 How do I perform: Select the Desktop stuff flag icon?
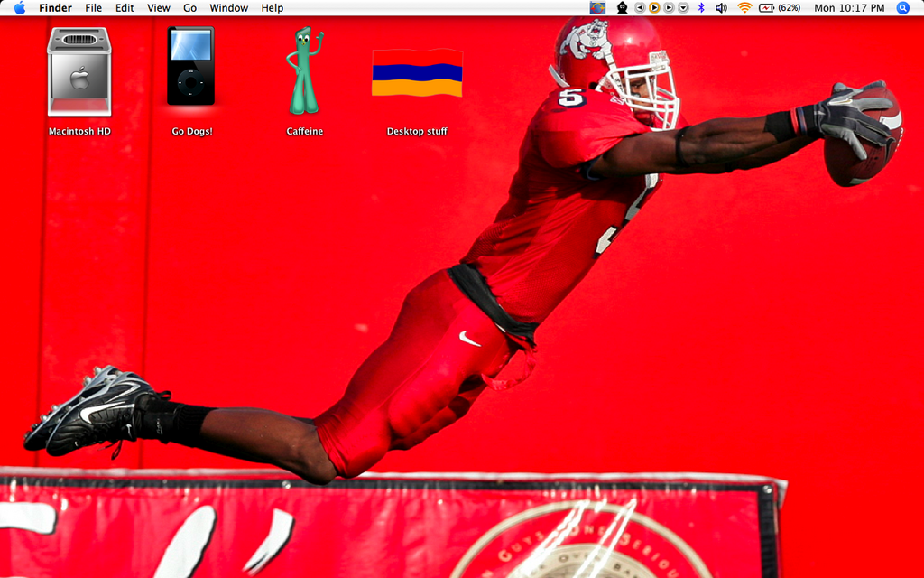coord(417,72)
